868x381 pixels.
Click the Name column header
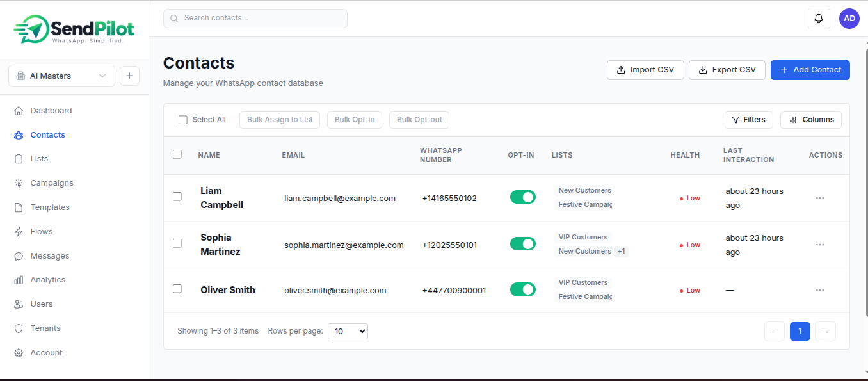coord(209,155)
